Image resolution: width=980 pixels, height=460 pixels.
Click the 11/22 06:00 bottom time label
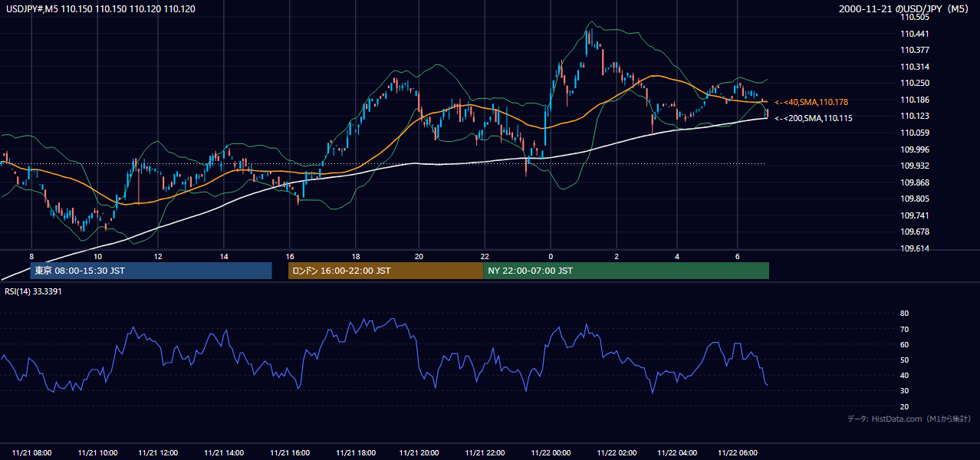pos(736,453)
